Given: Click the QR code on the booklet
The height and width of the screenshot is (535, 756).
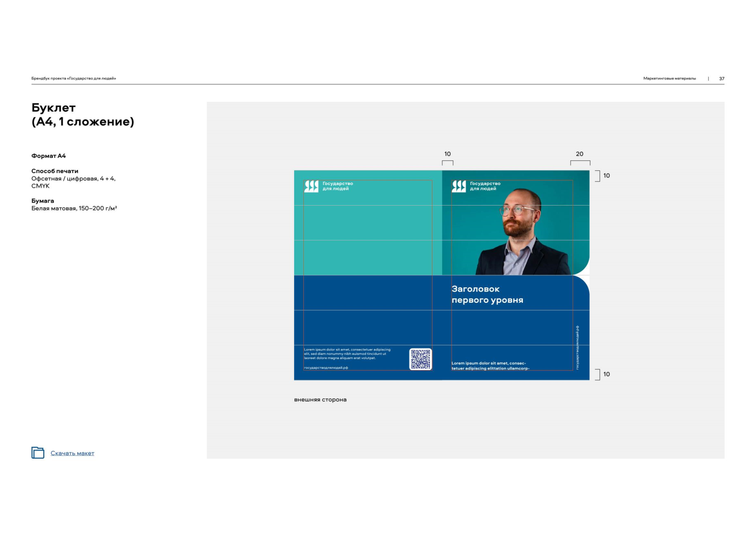Looking at the screenshot, I should 420,359.
